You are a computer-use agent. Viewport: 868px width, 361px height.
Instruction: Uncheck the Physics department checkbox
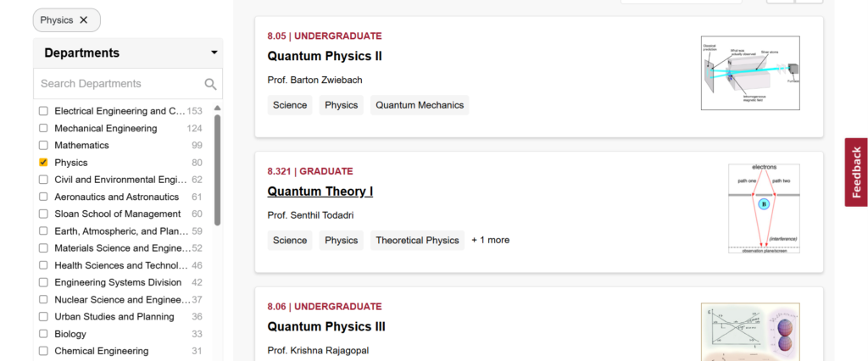pos(43,163)
